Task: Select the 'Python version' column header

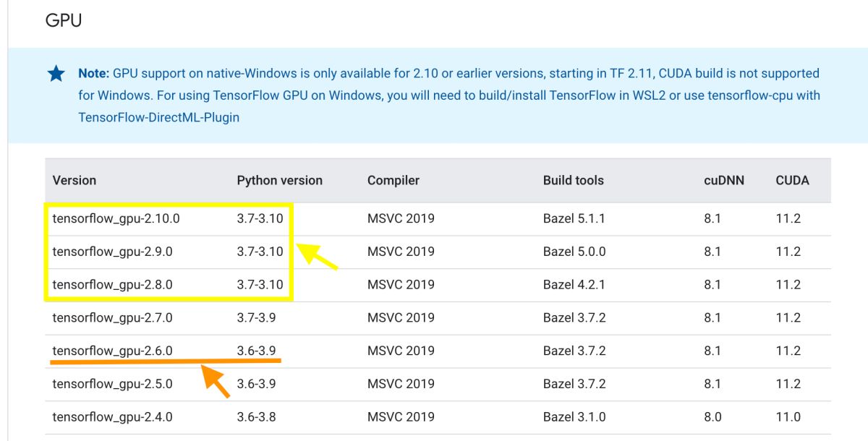Action: [x=280, y=180]
